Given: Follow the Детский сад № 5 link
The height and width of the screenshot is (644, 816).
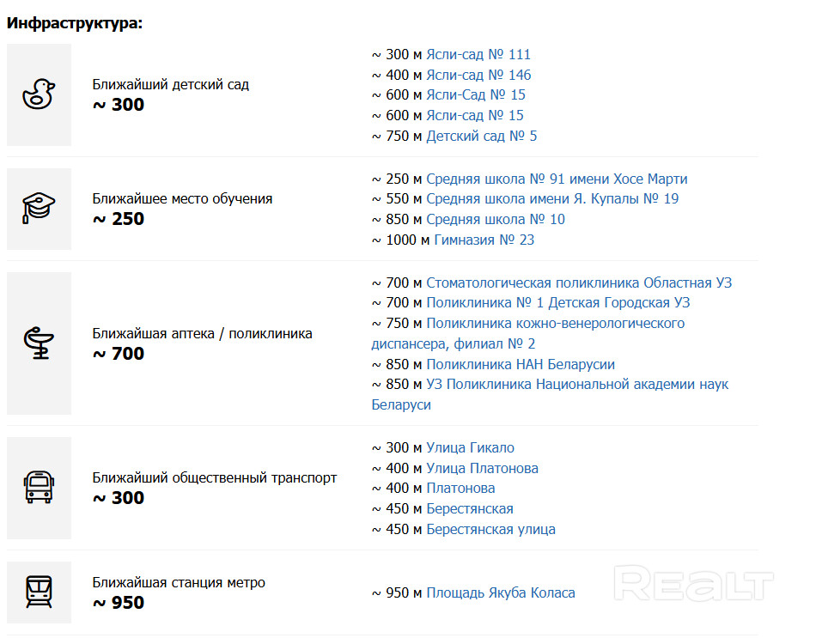Looking at the screenshot, I should [481, 136].
